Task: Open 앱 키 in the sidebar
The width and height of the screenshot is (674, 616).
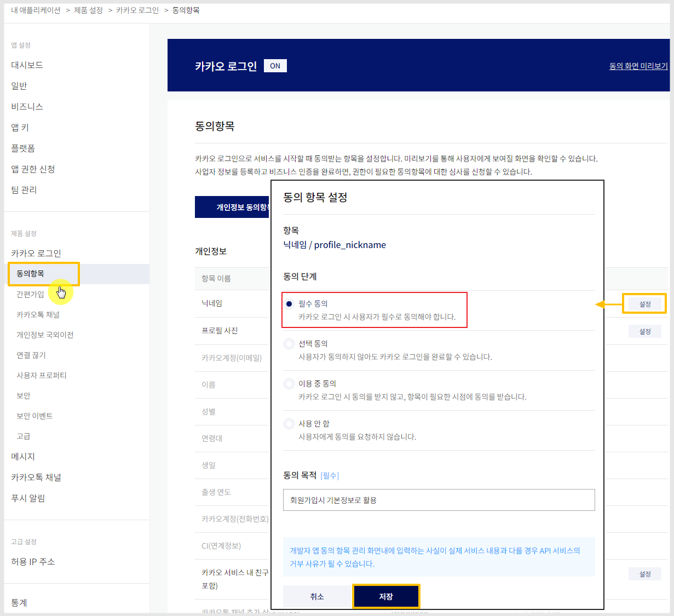Action: click(x=20, y=128)
